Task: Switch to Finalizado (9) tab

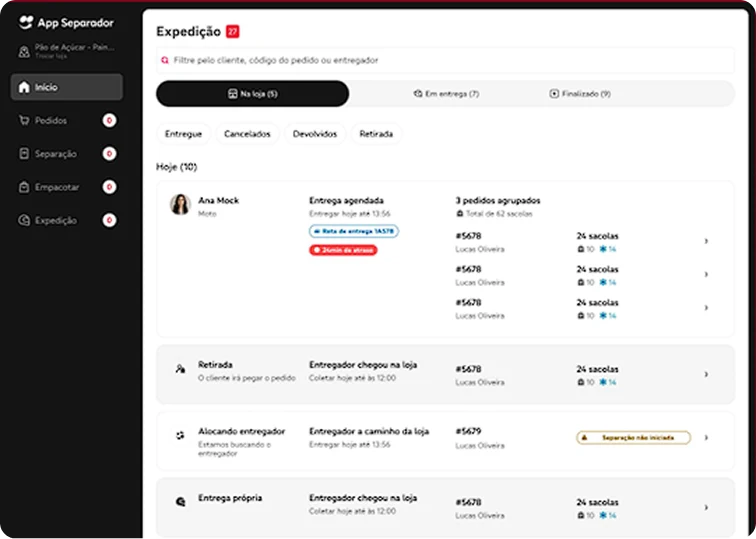Action: [580, 94]
